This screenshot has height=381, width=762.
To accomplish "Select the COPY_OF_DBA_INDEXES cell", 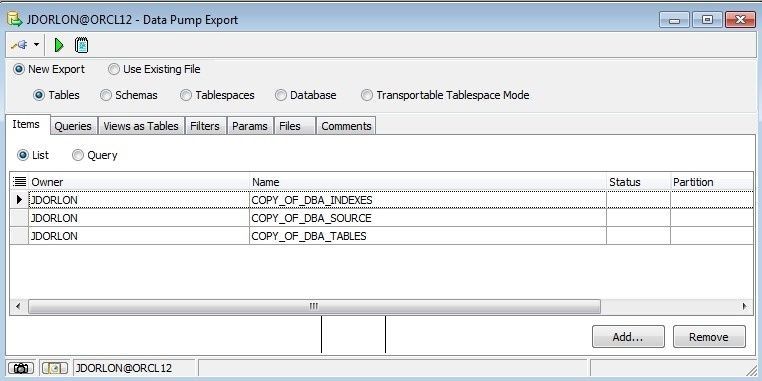I will pos(428,200).
